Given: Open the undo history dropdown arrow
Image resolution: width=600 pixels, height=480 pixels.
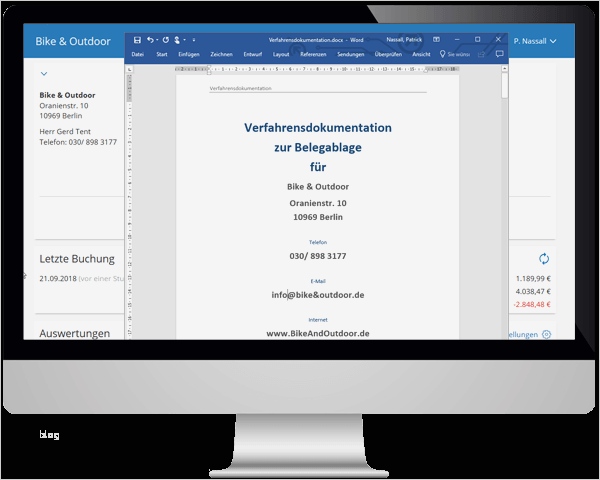Looking at the screenshot, I should point(157,40).
